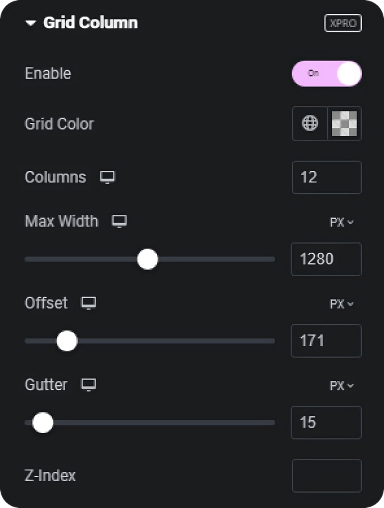Select the device icon next to Offset
The height and width of the screenshot is (508, 384).
89,303
